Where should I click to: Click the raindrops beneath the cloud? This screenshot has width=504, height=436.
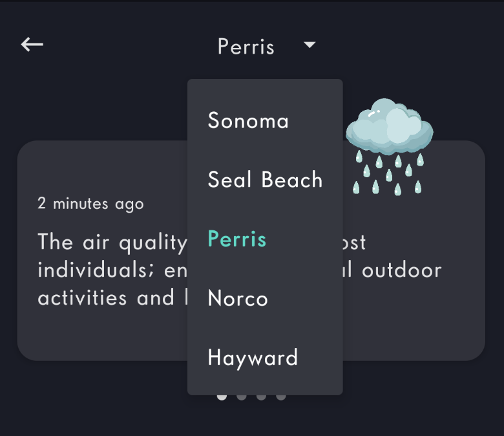[388, 173]
